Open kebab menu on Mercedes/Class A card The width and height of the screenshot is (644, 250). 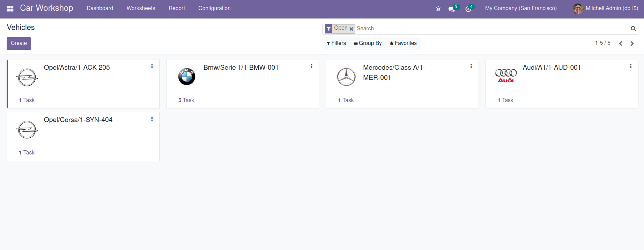(x=471, y=66)
